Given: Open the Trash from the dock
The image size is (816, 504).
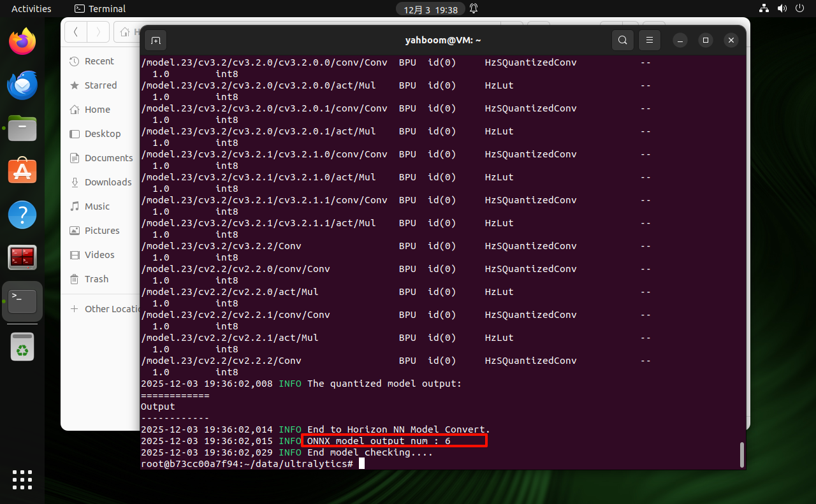Looking at the screenshot, I should (x=22, y=347).
